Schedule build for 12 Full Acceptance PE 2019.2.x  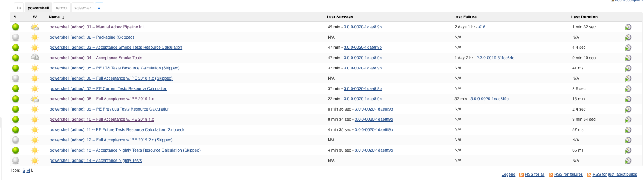(x=628, y=140)
